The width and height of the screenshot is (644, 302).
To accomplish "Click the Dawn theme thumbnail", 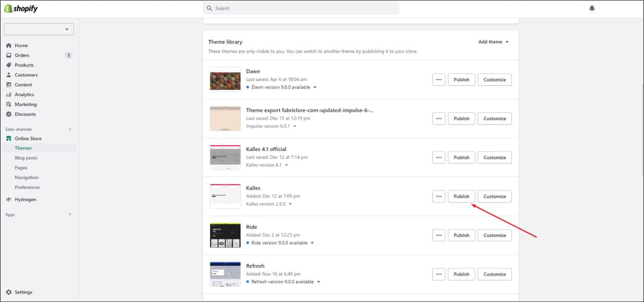I will [224, 80].
